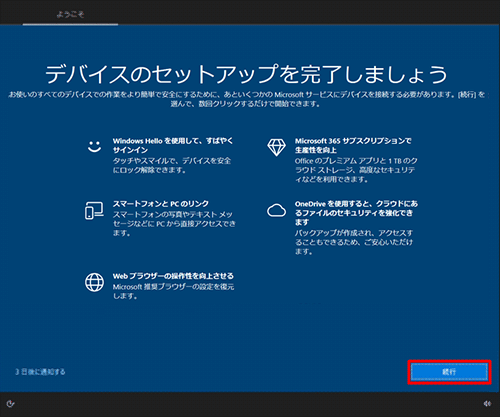Viewport: 500px width, 417px height.
Task: Click the Microsoft 365 サブスクリプション heading
Action: (353, 145)
